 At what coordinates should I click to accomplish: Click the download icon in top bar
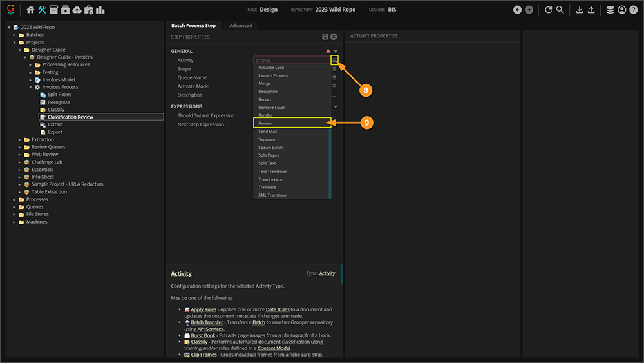[579, 10]
